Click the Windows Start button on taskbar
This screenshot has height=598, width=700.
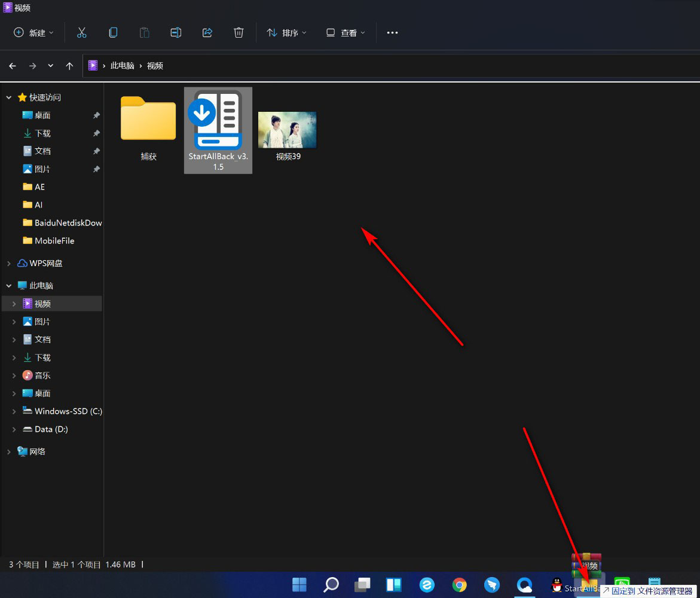tap(299, 585)
